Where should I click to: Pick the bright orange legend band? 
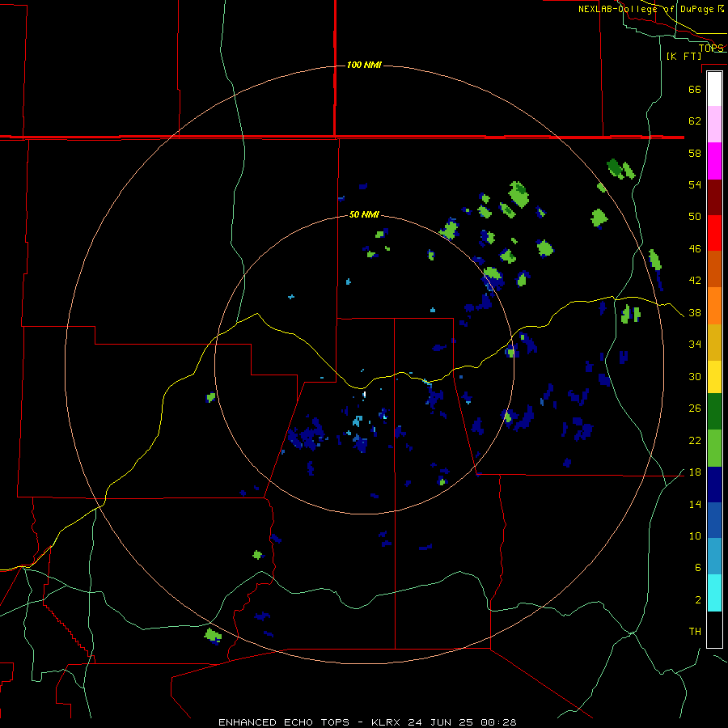(714, 306)
